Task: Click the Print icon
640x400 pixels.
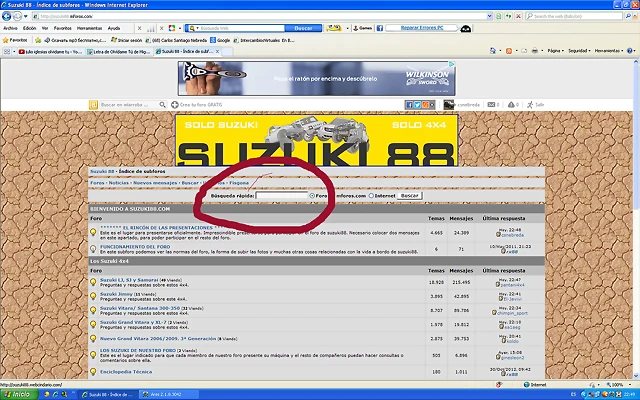Action: coord(535,51)
